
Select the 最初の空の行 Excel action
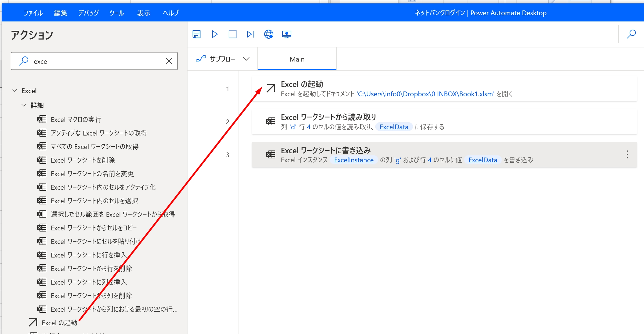tap(114, 309)
